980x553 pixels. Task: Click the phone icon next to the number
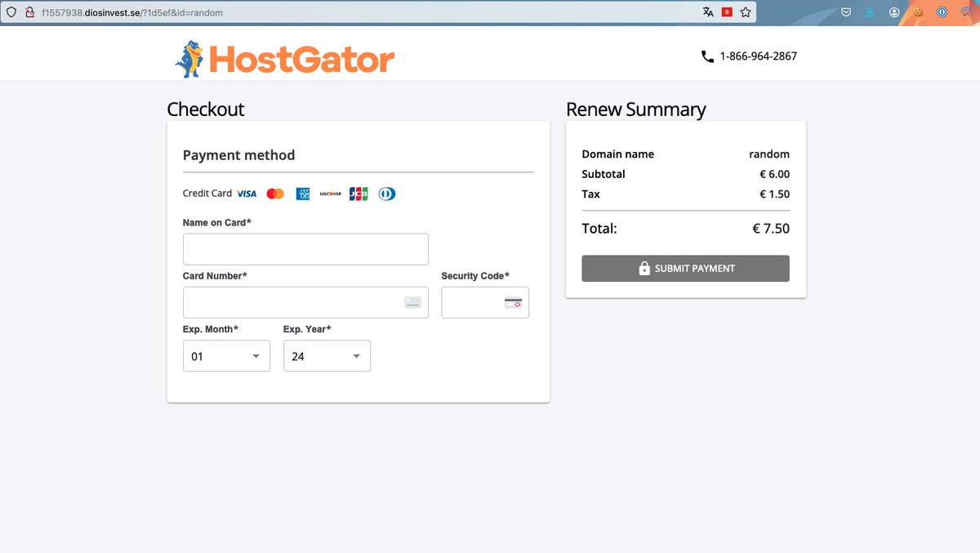click(x=706, y=56)
